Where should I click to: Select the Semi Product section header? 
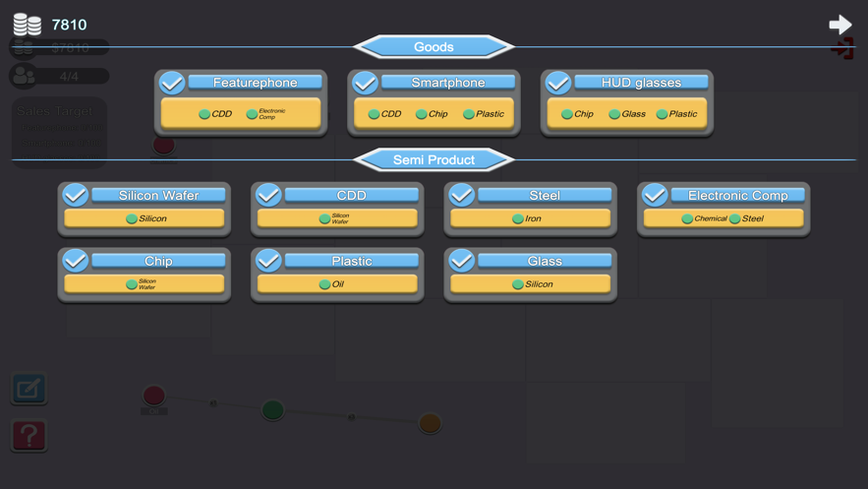click(434, 159)
